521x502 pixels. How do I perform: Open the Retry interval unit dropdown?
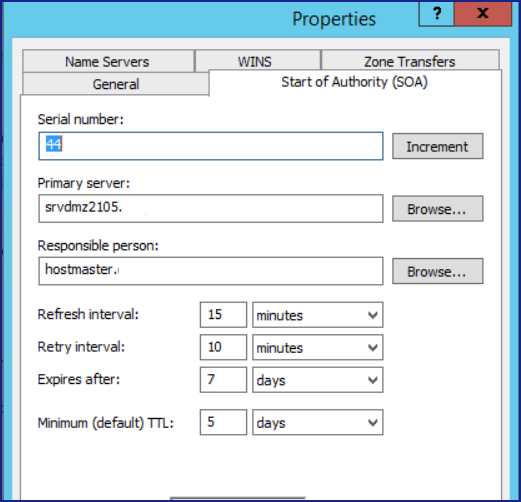(x=318, y=347)
